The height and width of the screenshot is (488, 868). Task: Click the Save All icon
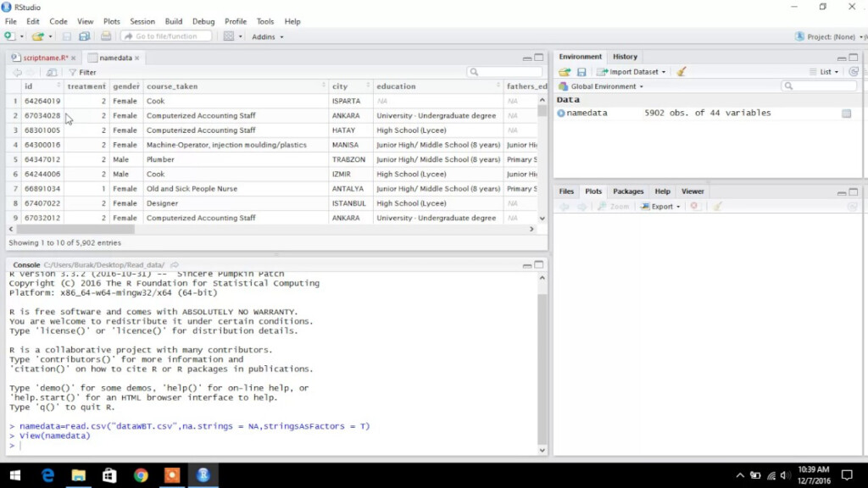click(84, 36)
